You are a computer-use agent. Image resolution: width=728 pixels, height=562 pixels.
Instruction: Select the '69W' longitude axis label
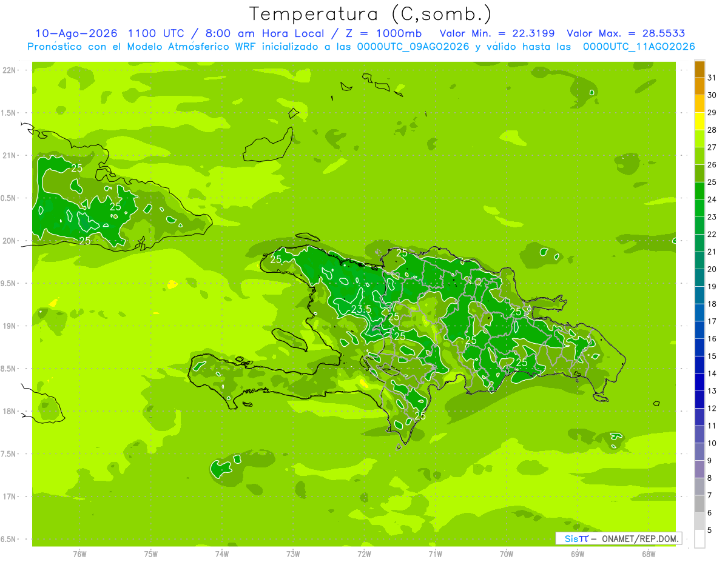click(578, 554)
